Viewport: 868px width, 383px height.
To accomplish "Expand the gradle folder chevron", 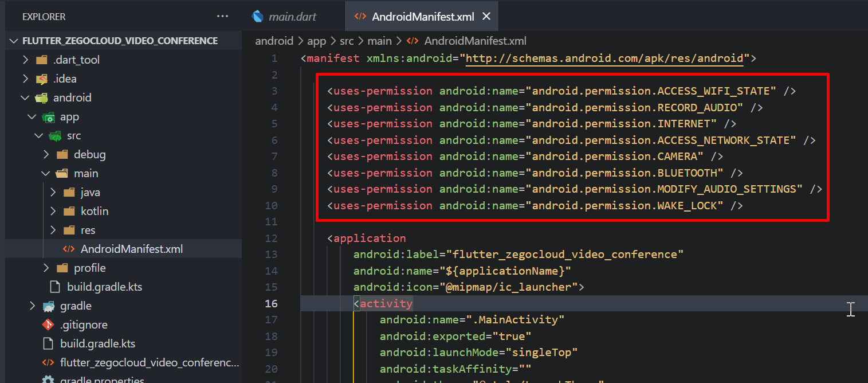I will tap(32, 306).
